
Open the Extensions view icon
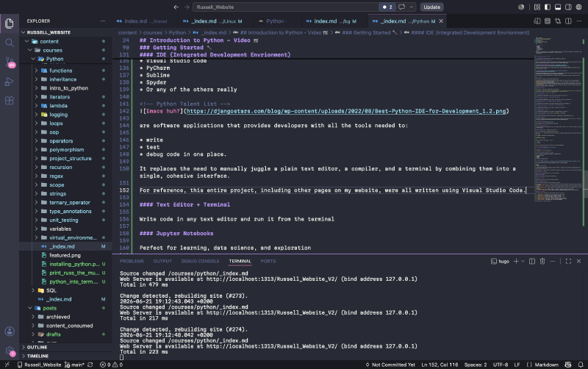point(10,101)
